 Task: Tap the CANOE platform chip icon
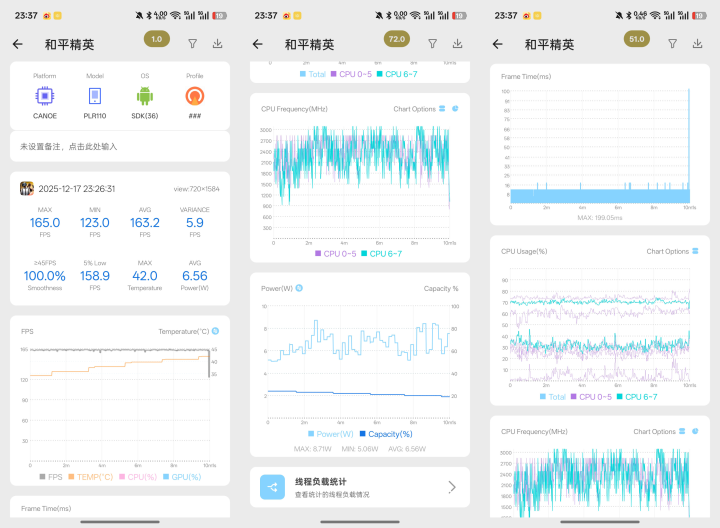click(x=45, y=96)
